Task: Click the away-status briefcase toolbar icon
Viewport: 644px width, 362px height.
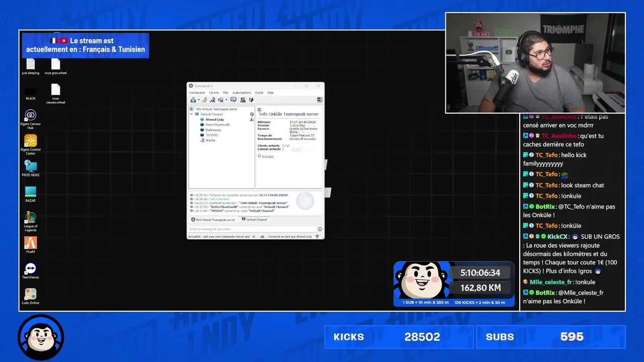Action: 193,100
